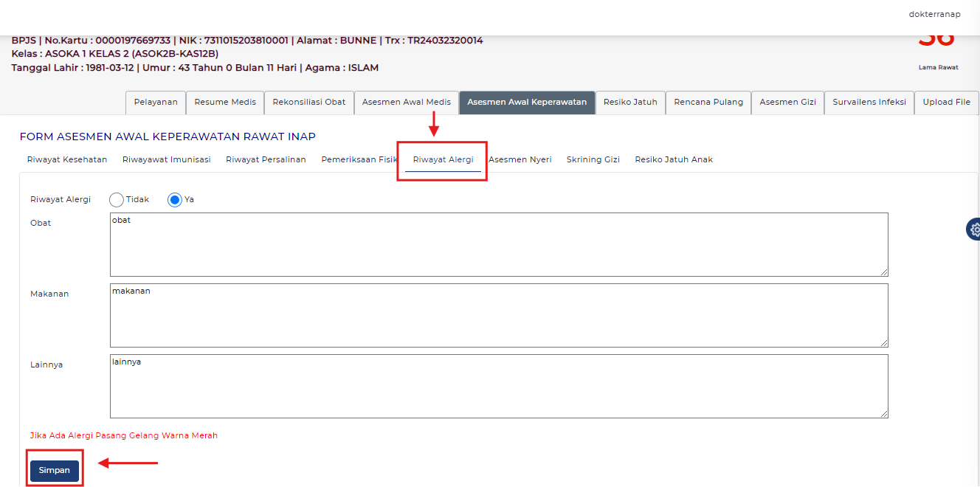Open Asesmen Awal Medis tab
980x487 pixels.
[407, 103]
